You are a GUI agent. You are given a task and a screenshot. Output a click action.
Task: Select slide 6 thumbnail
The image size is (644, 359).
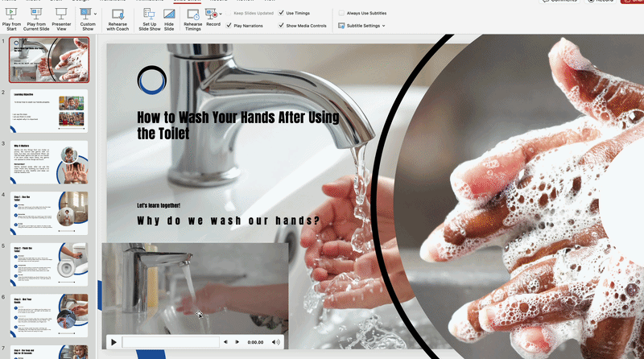click(x=49, y=316)
